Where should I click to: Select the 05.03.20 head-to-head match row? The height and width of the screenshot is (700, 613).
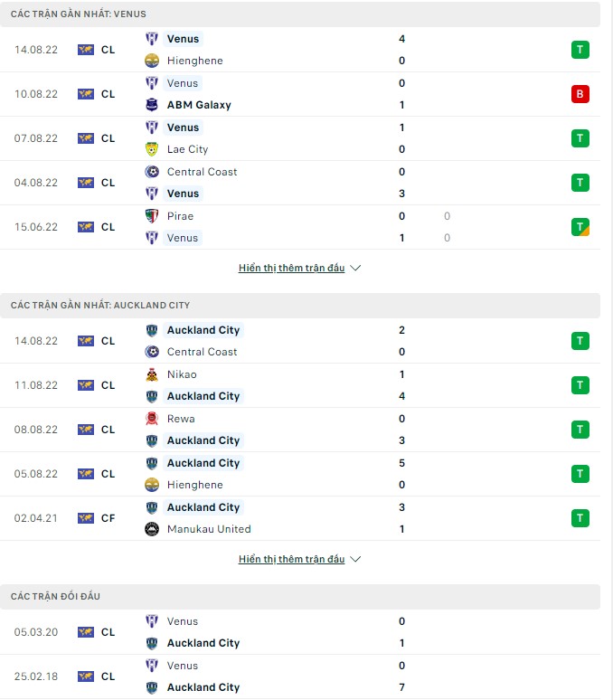(x=306, y=632)
